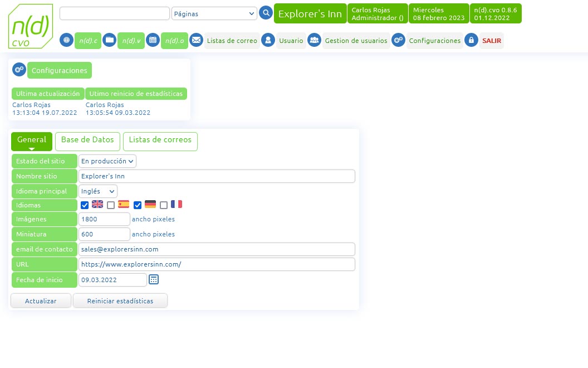Screen dimensions: 588x368
Task: Click the 13:13:04 19.07.2022 timestamp
Action: pos(45,113)
